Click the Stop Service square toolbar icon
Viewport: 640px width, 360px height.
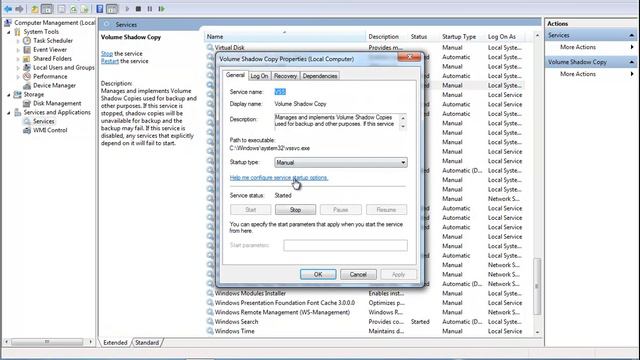click(138, 9)
